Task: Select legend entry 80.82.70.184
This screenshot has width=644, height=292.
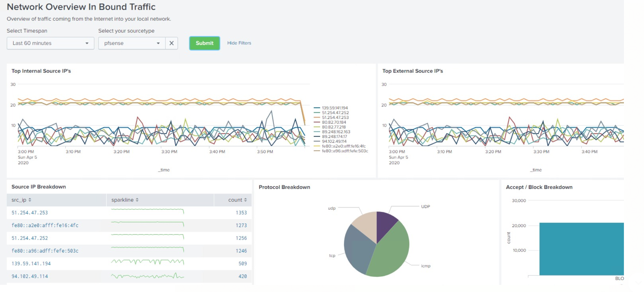Action: (330, 122)
